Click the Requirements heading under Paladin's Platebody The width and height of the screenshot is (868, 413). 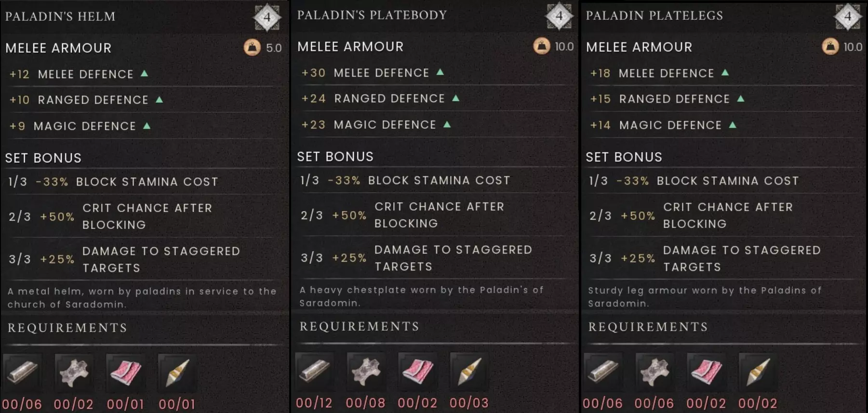tap(359, 326)
